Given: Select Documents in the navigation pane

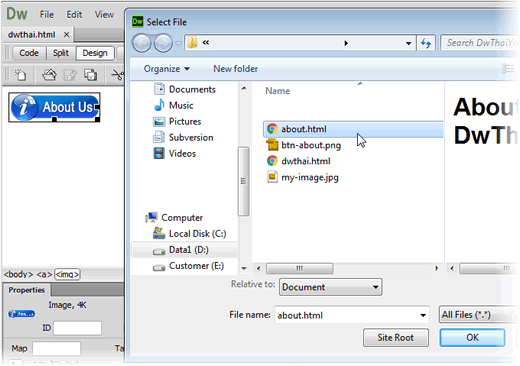Looking at the screenshot, I should click(185, 89).
